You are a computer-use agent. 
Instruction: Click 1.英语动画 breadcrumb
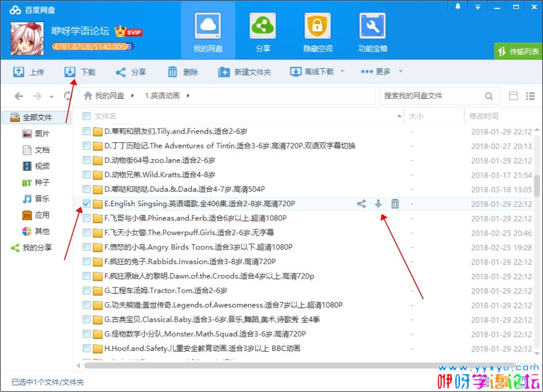pyautogui.click(x=162, y=96)
